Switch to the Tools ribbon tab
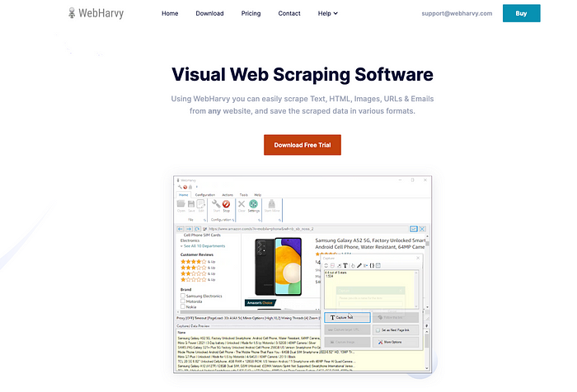577x392 pixels. 244,195
